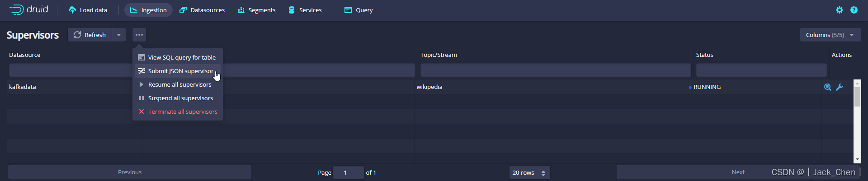Click the Previous page button
This screenshot has width=868, height=181.
point(130,172)
